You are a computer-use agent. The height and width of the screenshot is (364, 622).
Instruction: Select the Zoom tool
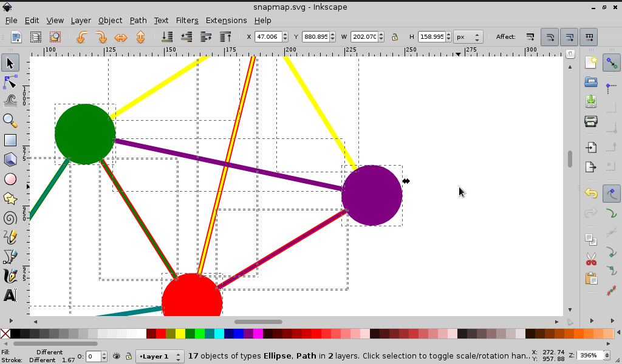10,121
